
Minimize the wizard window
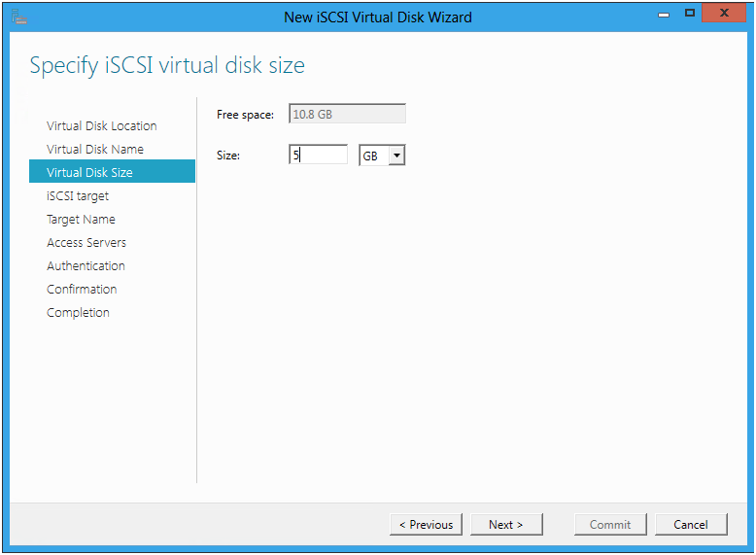(664, 14)
